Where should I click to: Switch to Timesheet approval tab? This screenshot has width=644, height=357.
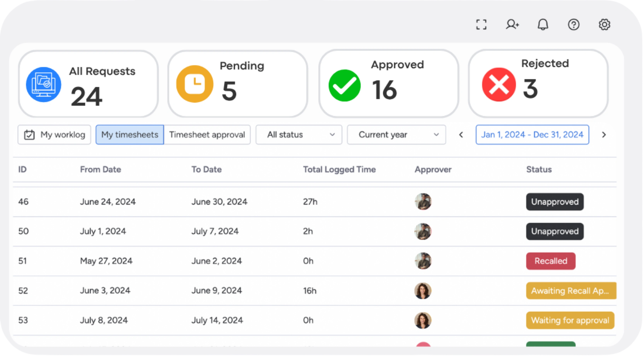(x=207, y=135)
